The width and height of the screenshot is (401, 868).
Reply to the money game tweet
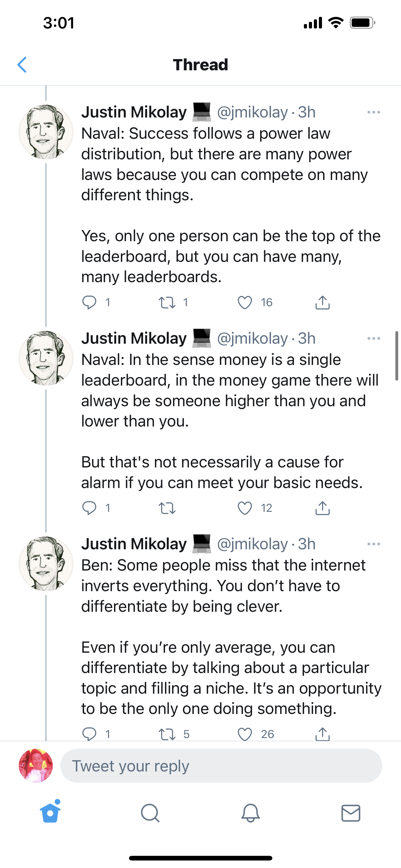pos(89,508)
